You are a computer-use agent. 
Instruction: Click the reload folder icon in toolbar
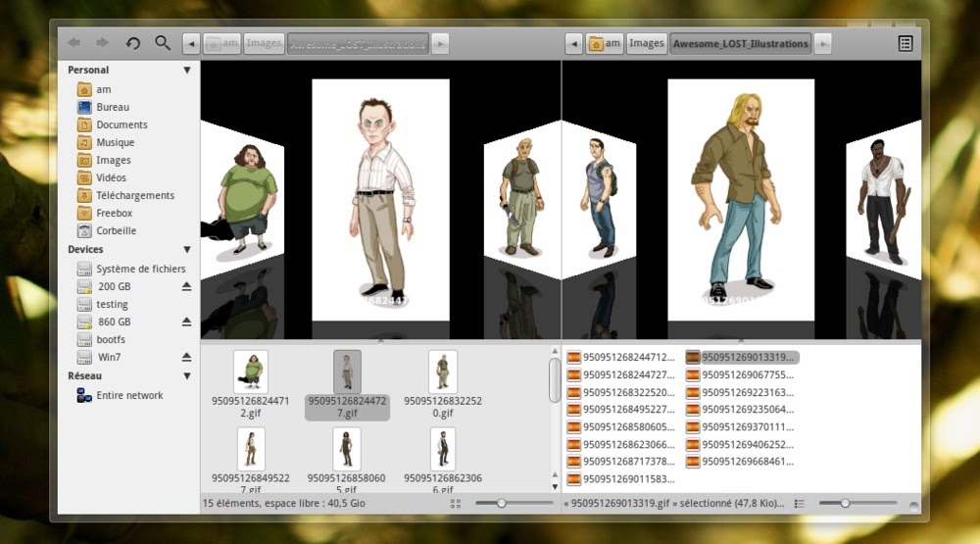click(x=133, y=43)
